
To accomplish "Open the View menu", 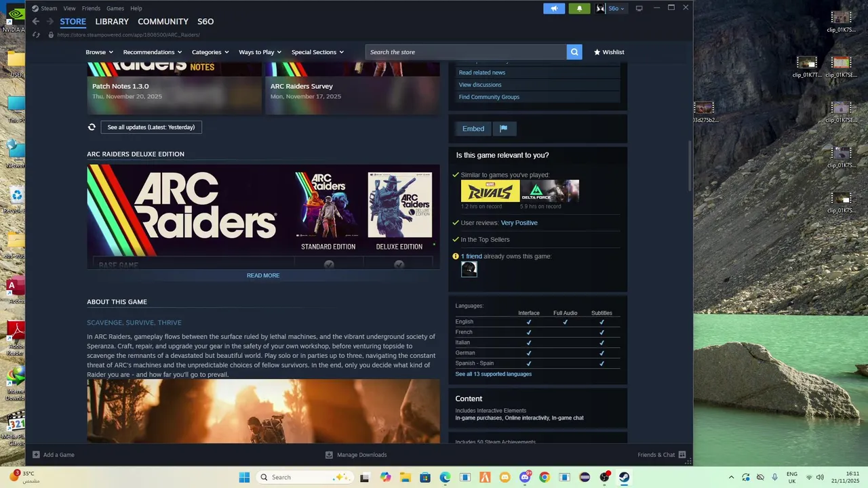I will [x=69, y=8].
